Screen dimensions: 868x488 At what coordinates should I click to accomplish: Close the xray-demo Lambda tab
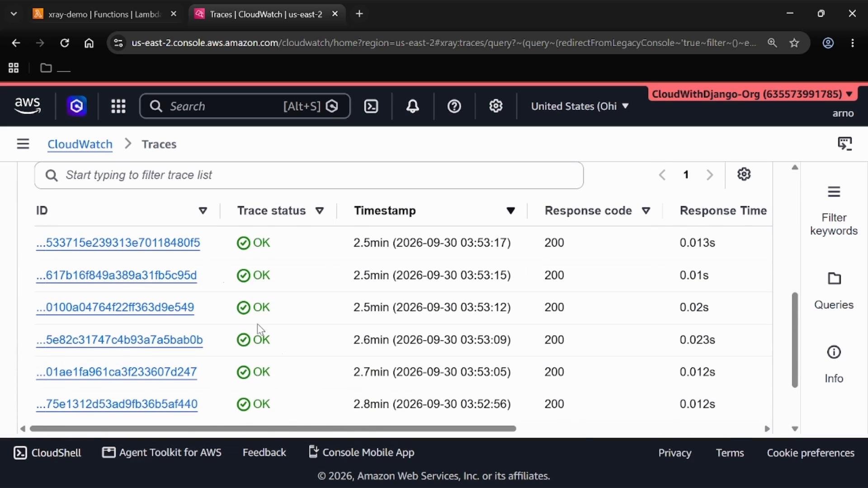174,14
